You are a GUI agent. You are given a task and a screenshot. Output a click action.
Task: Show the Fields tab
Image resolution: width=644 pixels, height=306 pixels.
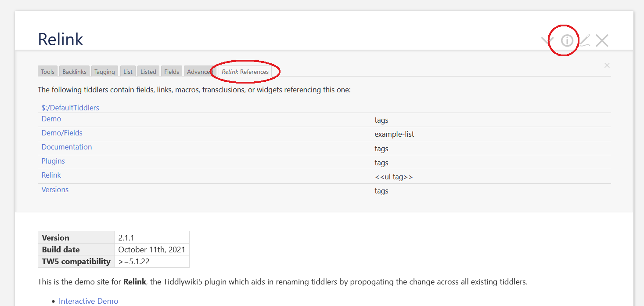172,72
